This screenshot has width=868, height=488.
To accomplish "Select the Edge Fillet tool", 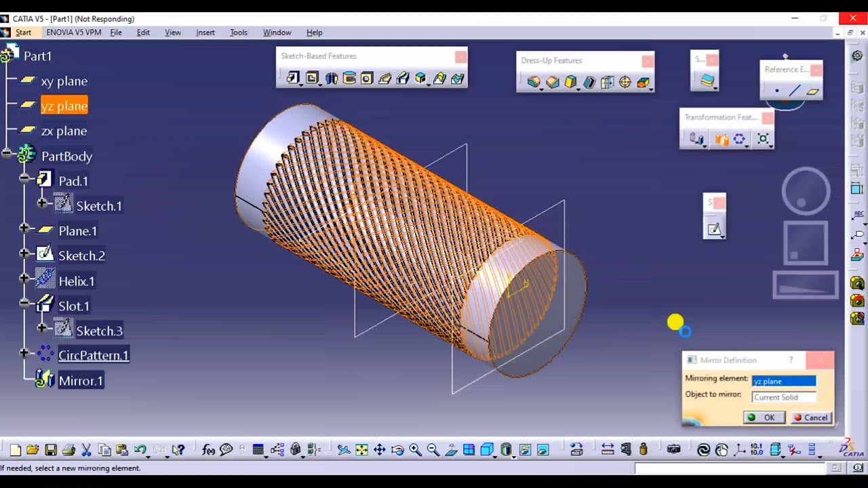I will point(534,83).
